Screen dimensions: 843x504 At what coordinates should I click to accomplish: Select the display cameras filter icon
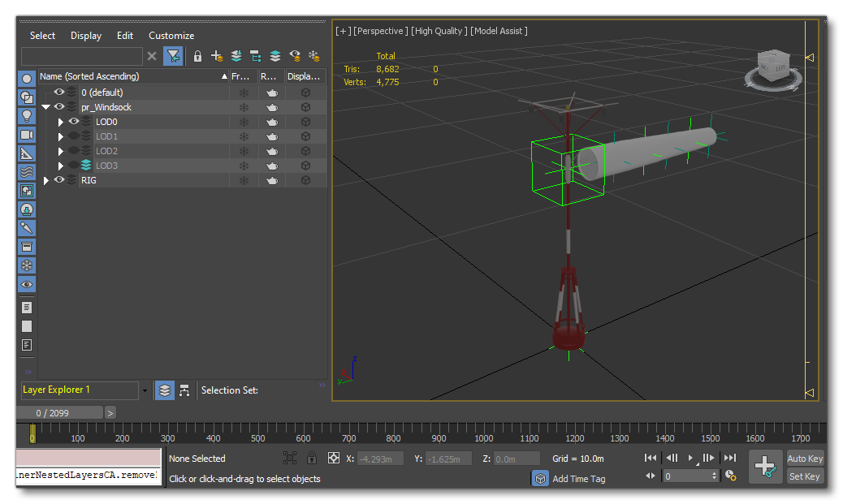click(27, 134)
